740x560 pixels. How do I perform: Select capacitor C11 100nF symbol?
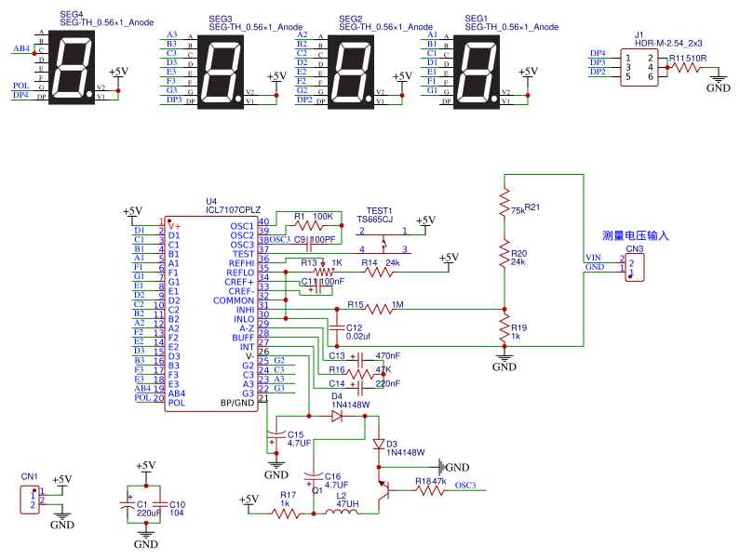point(317,287)
